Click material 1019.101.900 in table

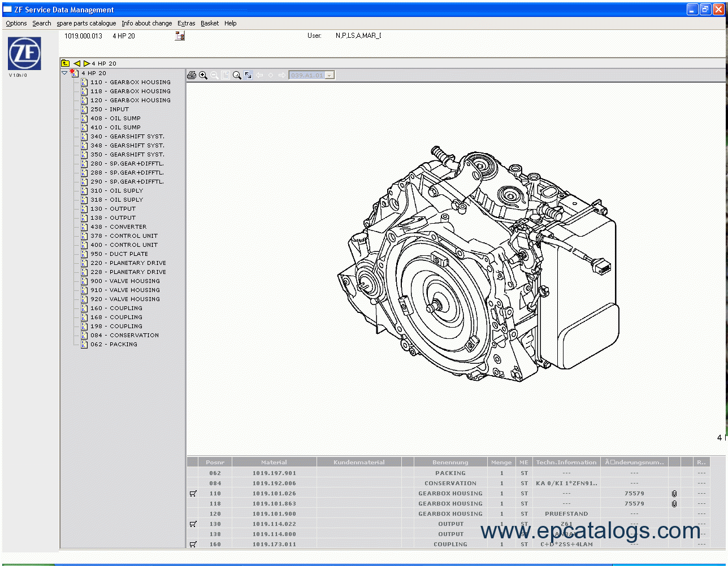(x=274, y=514)
